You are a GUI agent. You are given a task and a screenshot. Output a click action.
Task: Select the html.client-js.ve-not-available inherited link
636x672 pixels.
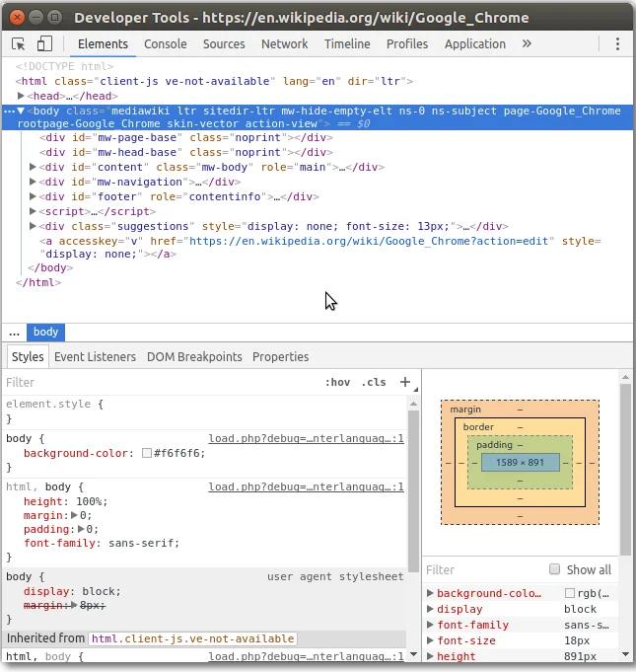point(192,638)
